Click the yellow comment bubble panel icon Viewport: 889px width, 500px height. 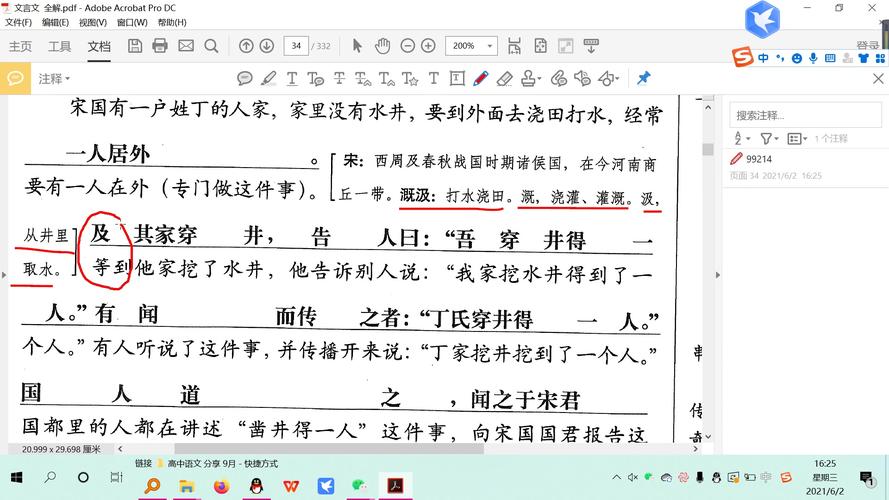click(x=15, y=78)
